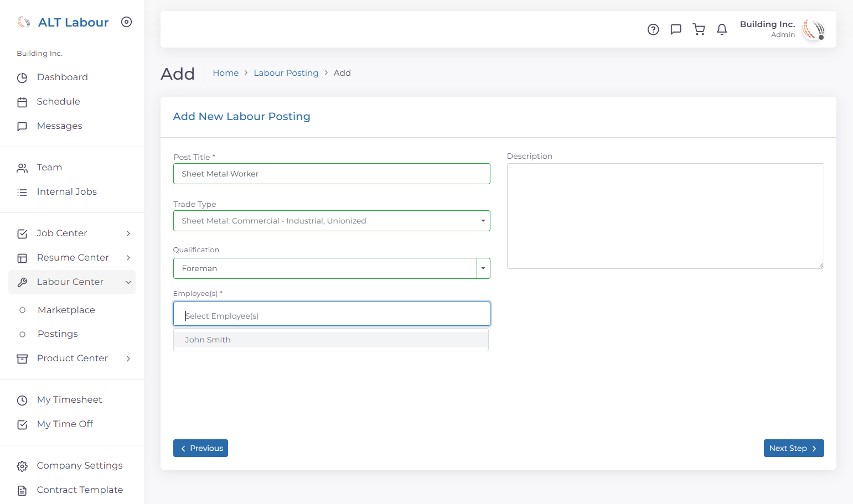The width and height of the screenshot is (853, 504).
Task: Click the Labour Center wrench icon
Action: pos(22,283)
